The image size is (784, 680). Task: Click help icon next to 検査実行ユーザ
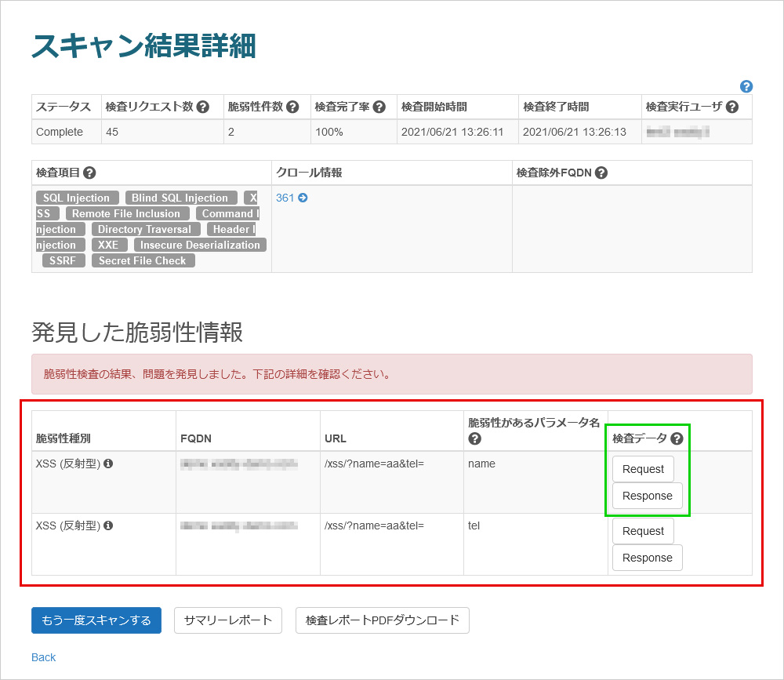tap(732, 107)
